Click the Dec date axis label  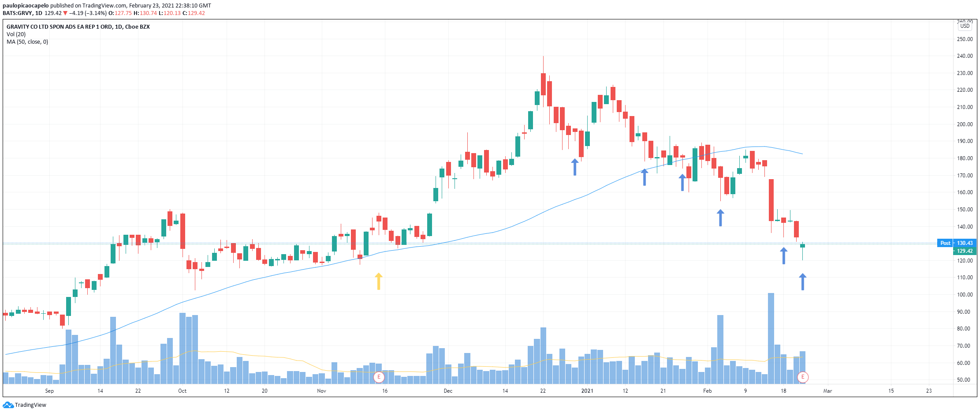point(448,391)
